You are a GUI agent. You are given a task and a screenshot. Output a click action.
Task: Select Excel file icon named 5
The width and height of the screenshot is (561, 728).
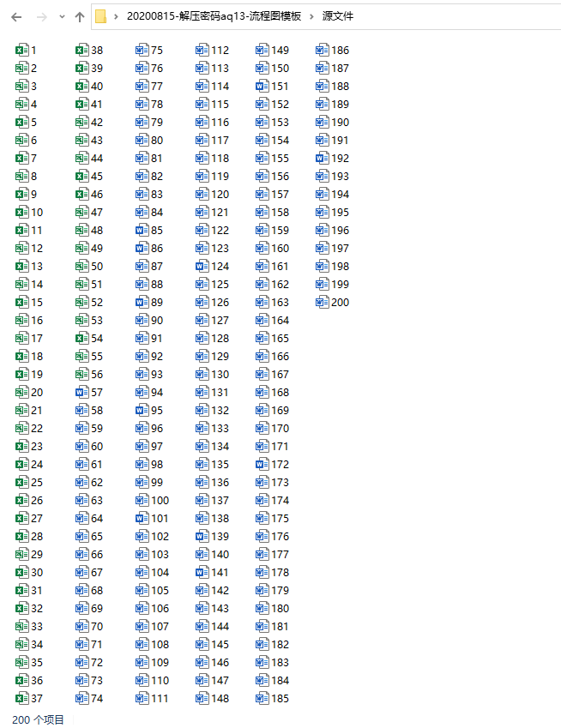[21, 122]
